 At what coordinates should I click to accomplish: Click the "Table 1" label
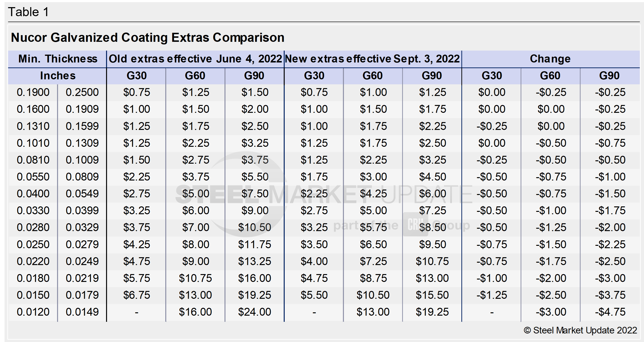coord(28,12)
